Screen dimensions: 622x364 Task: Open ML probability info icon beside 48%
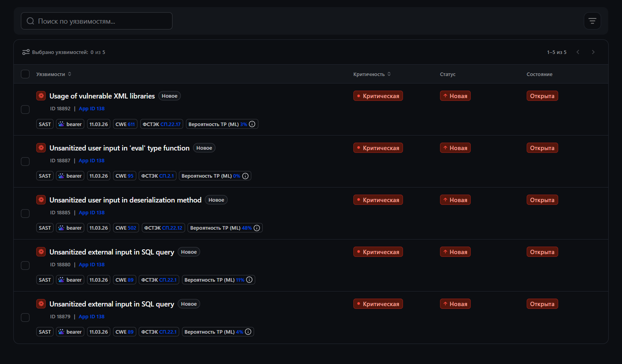coord(257,228)
